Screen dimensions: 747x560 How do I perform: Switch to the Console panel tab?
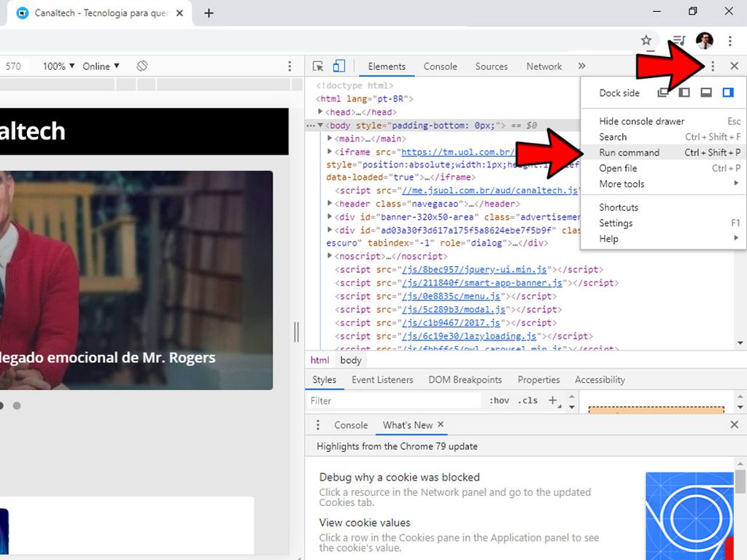pyautogui.click(x=440, y=66)
